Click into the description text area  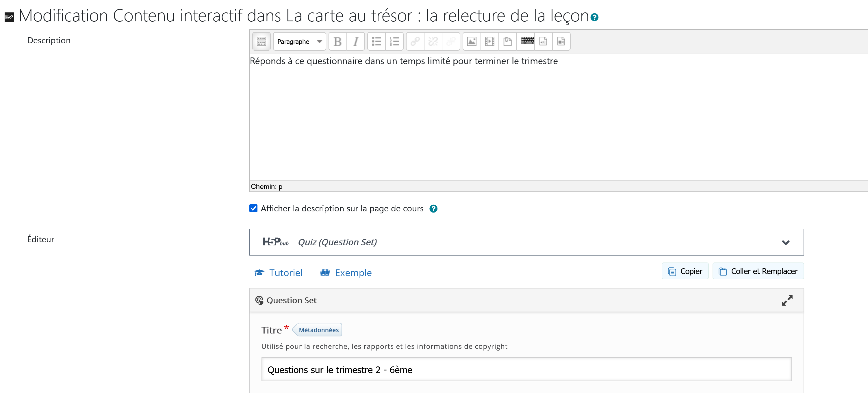point(558,116)
